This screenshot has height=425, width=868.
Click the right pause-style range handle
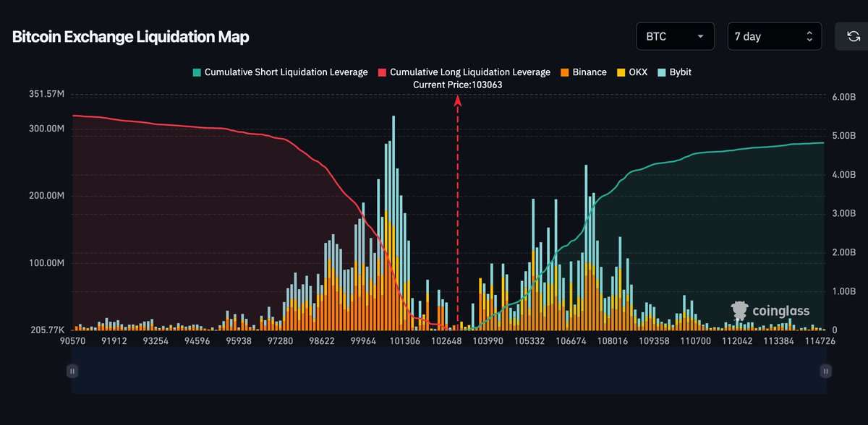point(825,371)
